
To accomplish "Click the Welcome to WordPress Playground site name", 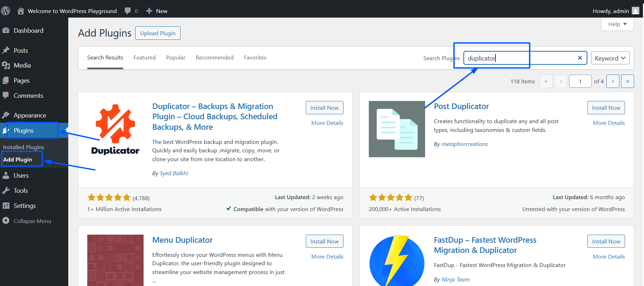I will pyautogui.click(x=72, y=11).
